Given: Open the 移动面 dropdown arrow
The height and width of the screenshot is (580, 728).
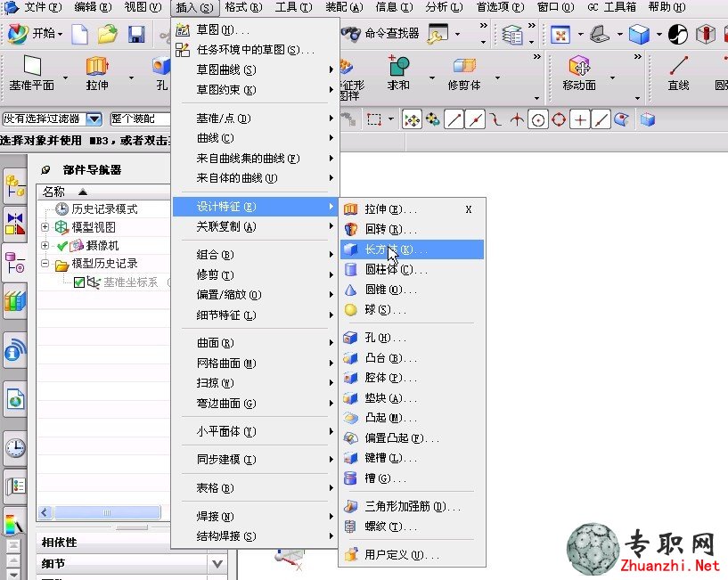Looking at the screenshot, I should point(612,78).
